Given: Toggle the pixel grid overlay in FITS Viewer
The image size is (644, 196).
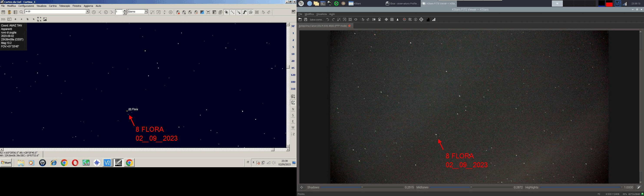Looking at the screenshot, I should (x=392, y=20).
